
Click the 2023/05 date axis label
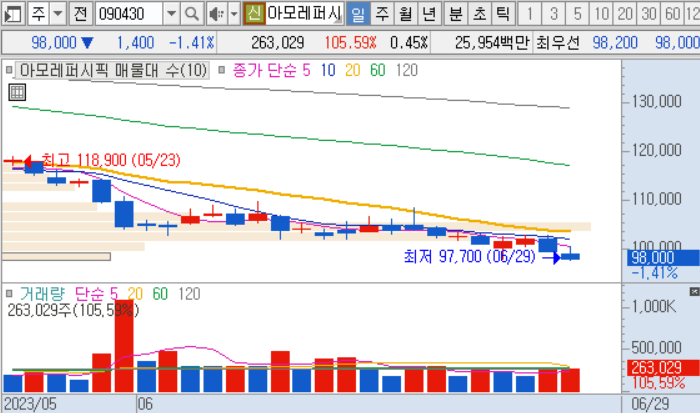pos(30,404)
